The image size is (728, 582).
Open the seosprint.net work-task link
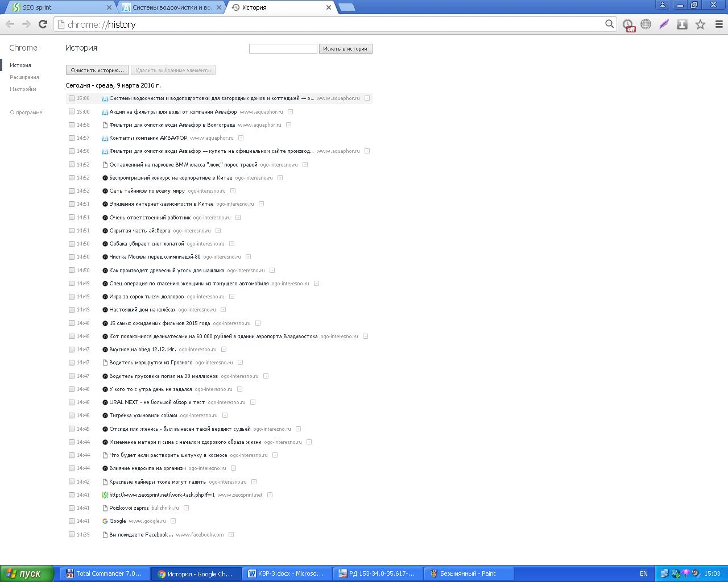(x=162, y=495)
